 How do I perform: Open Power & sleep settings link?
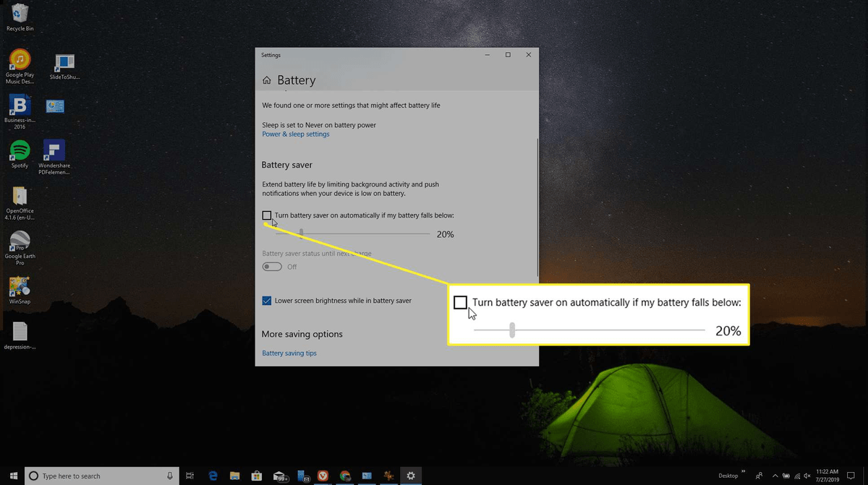pos(296,134)
